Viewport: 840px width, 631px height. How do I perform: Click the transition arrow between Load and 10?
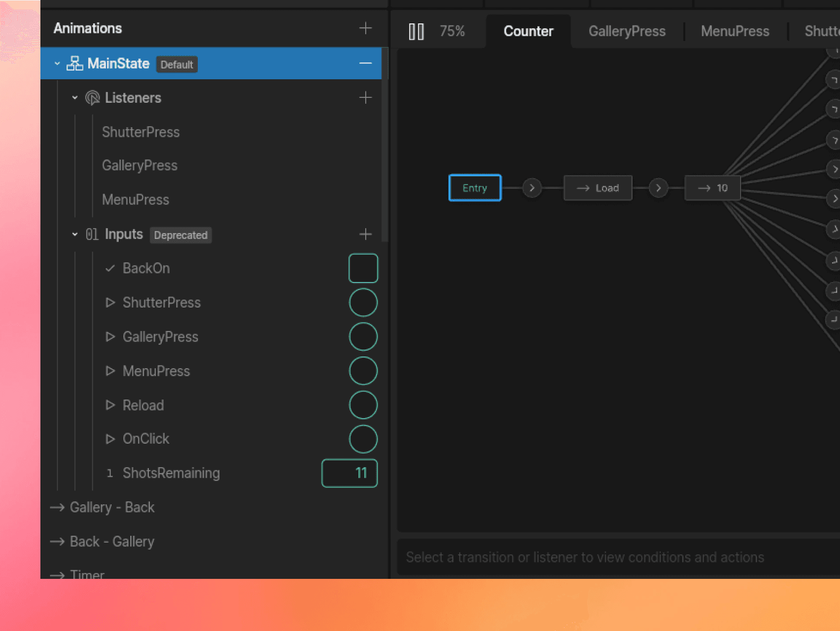(658, 188)
